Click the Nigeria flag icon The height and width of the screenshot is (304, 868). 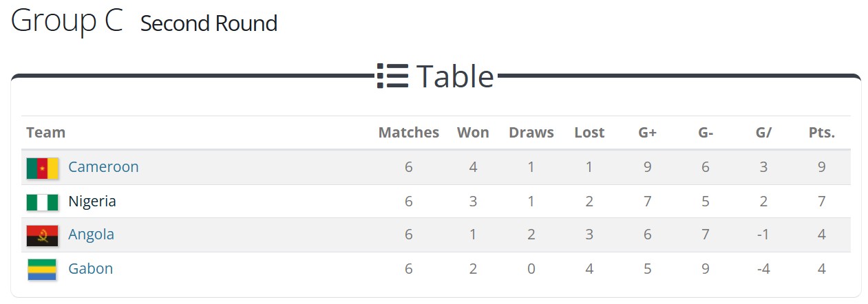42,202
